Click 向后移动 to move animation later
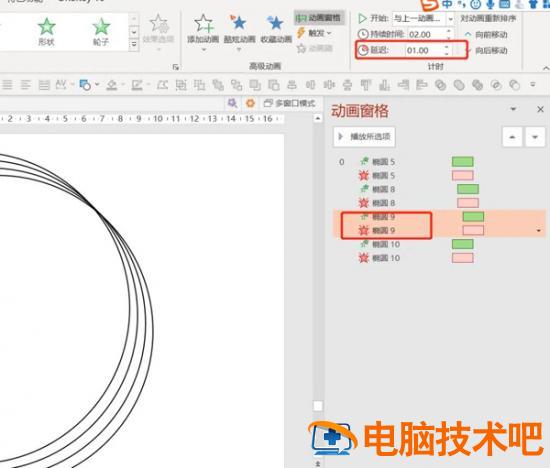The height and width of the screenshot is (468, 550). coord(486,51)
